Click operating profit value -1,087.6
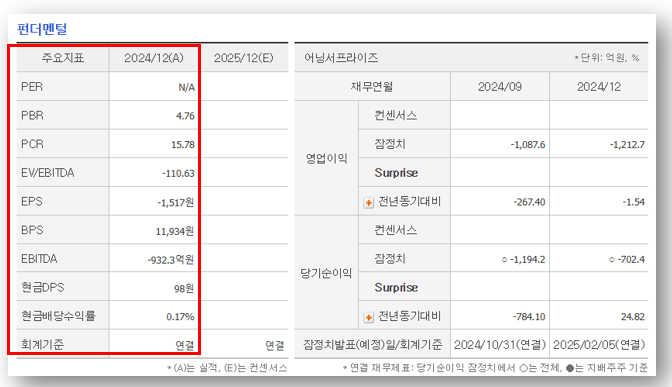672x387 pixels. click(x=528, y=145)
